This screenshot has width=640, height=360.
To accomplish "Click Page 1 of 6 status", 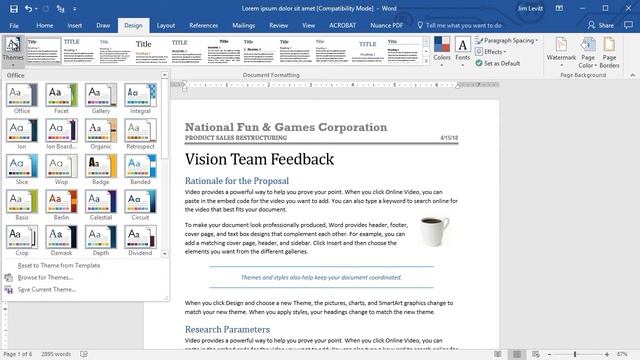I will click(x=18, y=354).
